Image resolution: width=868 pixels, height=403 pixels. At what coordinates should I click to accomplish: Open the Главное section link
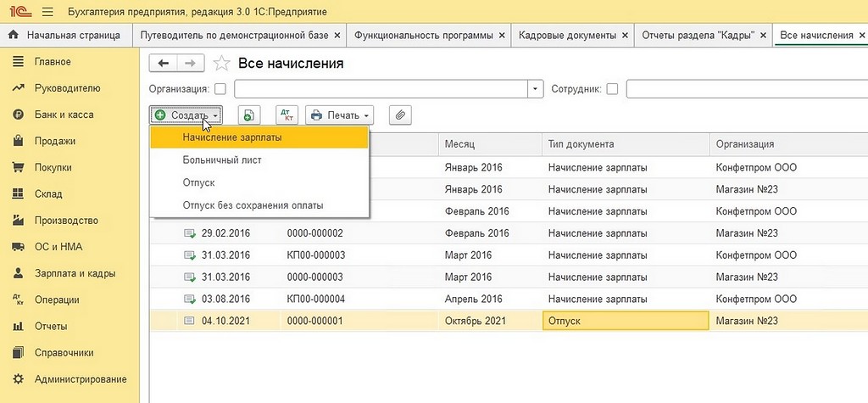53,62
